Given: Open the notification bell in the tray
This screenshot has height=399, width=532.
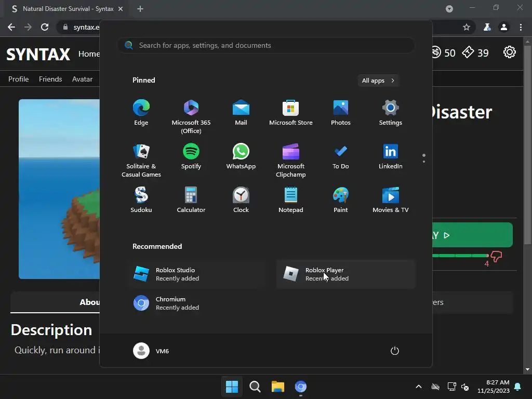Looking at the screenshot, I should pos(518,387).
